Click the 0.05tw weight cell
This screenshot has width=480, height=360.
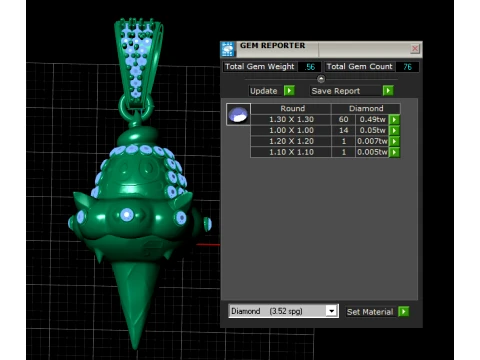[x=372, y=130]
